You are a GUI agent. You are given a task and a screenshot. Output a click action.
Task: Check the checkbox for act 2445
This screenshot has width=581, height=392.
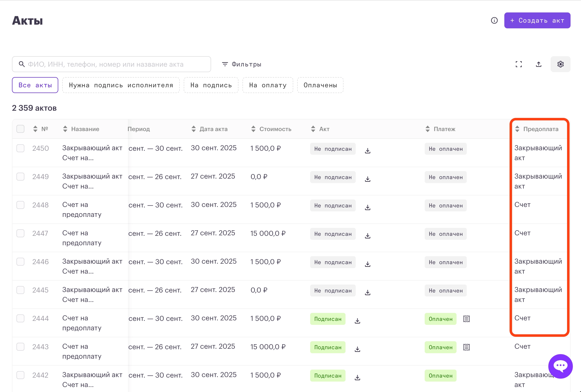coord(20,290)
